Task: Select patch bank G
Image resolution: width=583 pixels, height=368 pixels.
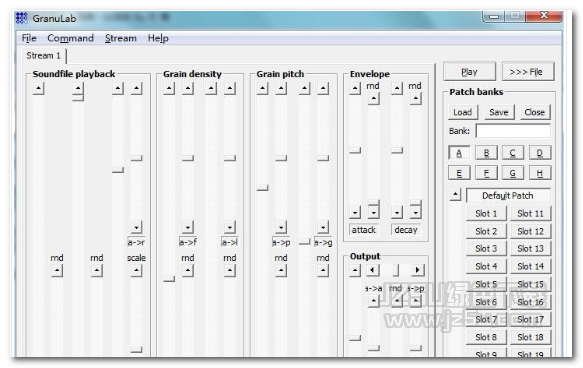Action: [x=513, y=173]
